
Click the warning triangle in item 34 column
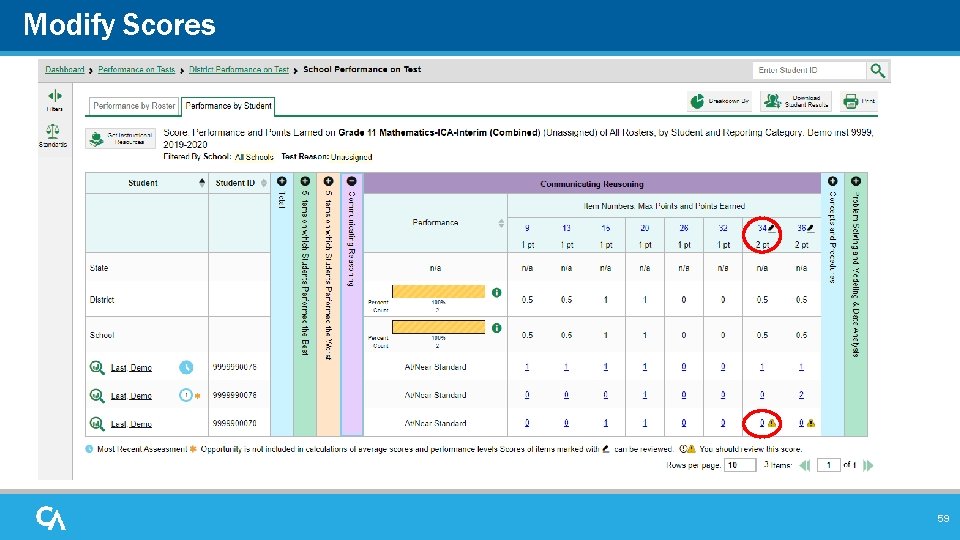[x=771, y=423]
